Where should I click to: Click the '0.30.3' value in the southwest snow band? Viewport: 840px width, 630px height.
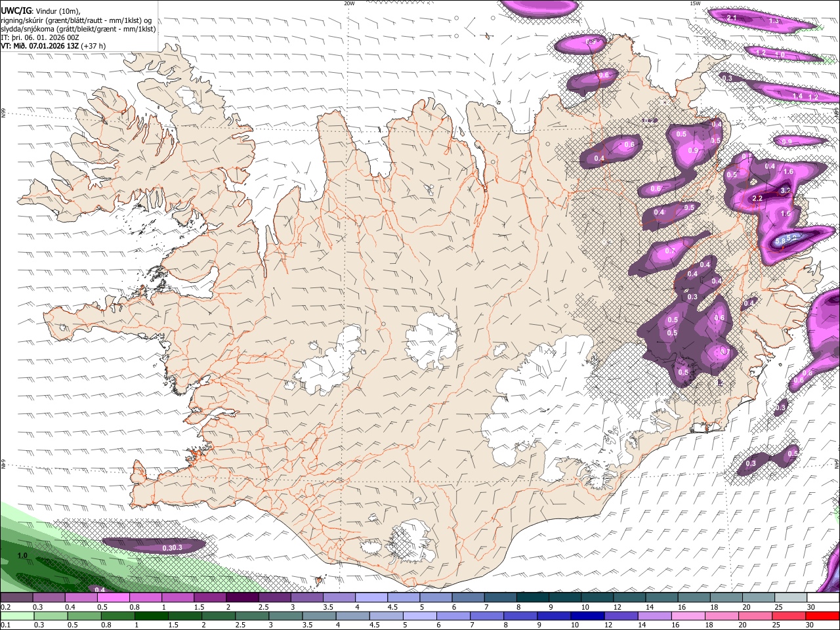point(172,547)
